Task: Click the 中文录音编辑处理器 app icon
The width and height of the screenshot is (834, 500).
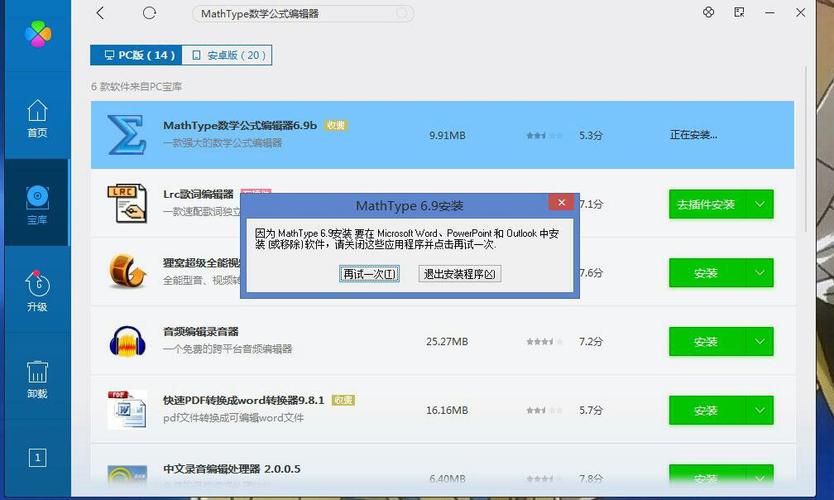Action: point(127,474)
